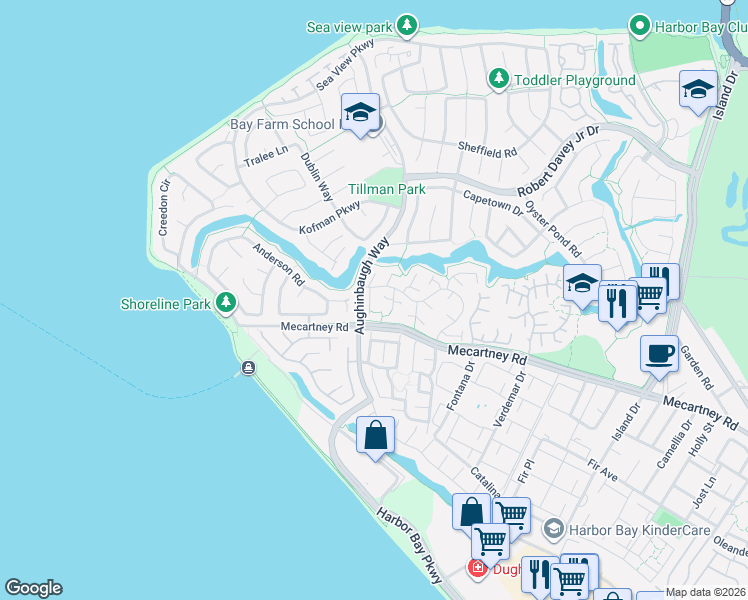Image resolution: width=748 pixels, height=600 pixels.
Task: Click graduation cap marker at Bay Farm School
Action: 361,114
